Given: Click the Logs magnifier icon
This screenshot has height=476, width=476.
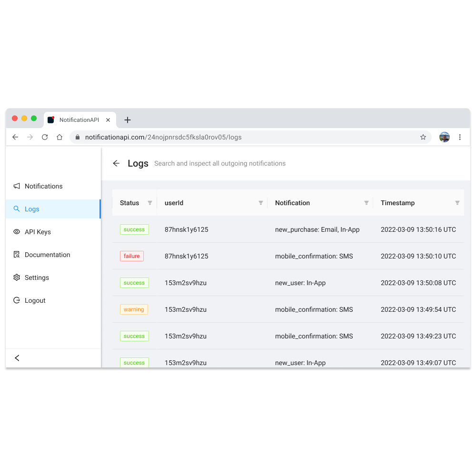Looking at the screenshot, I should [16, 208].
